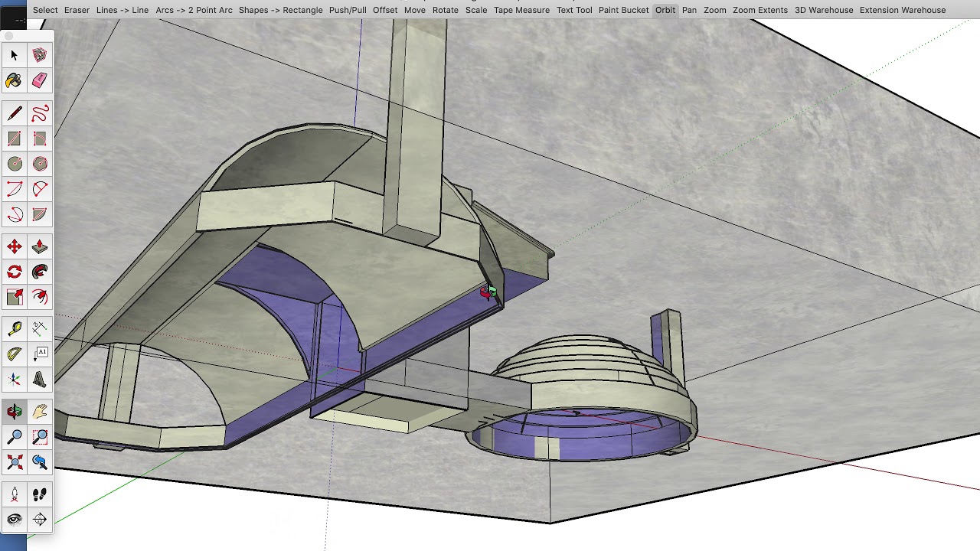Screen dimensions: 980x551
Task: Click the 'Text Tool' text button
Action: coord(574,10)
